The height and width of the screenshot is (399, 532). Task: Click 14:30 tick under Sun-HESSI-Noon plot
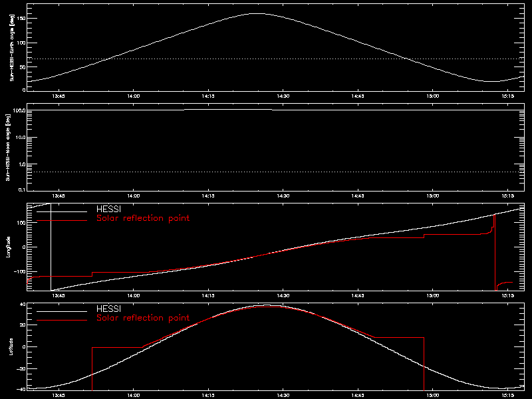pos(283,196)
